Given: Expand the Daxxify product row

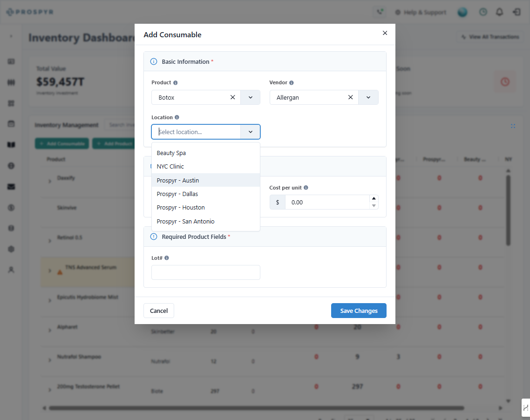Looking at the screenshot, I should coord(50,181).
